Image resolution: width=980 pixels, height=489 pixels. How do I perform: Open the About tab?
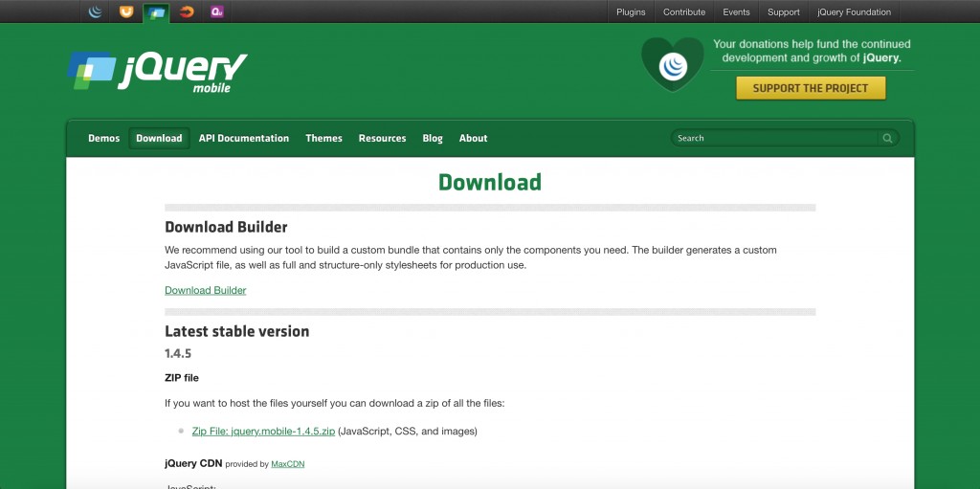point(473,138)
